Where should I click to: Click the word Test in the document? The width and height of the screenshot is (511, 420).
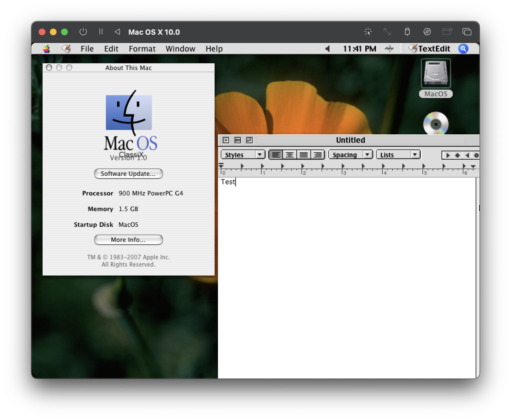228,182
